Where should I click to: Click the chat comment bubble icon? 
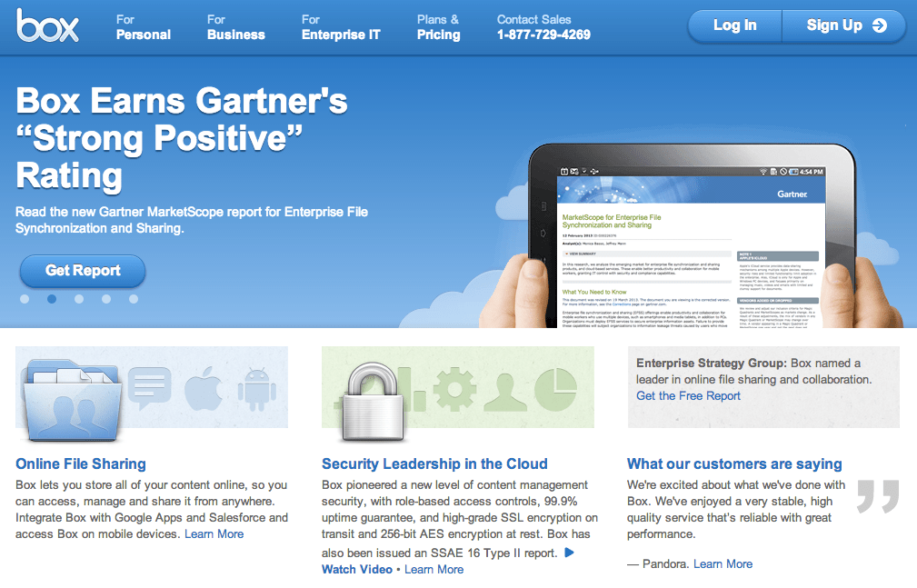tap(150, 388)
